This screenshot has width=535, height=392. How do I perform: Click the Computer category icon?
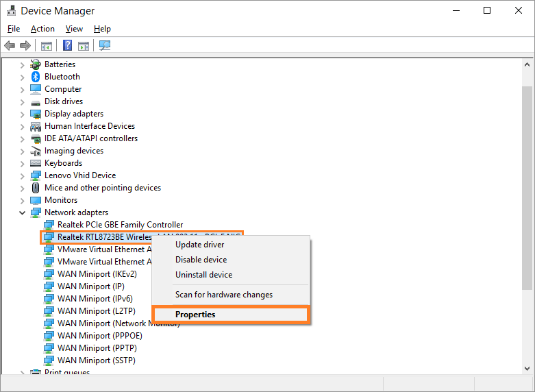pyautogui.click(x=36, y=89)
